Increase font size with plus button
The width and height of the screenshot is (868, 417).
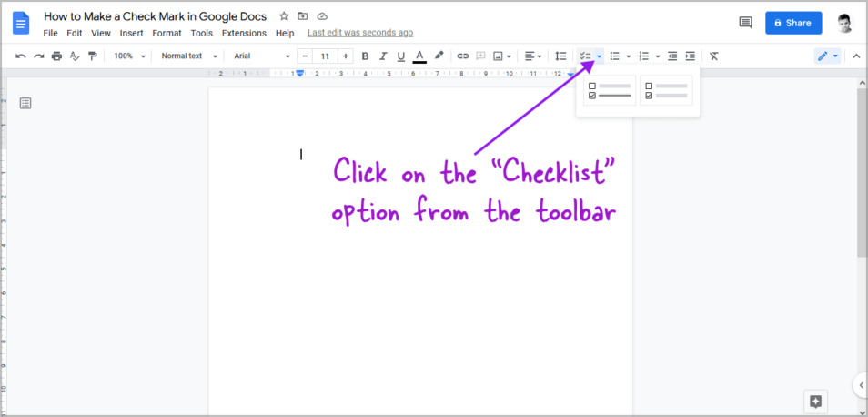click(346, 56)
